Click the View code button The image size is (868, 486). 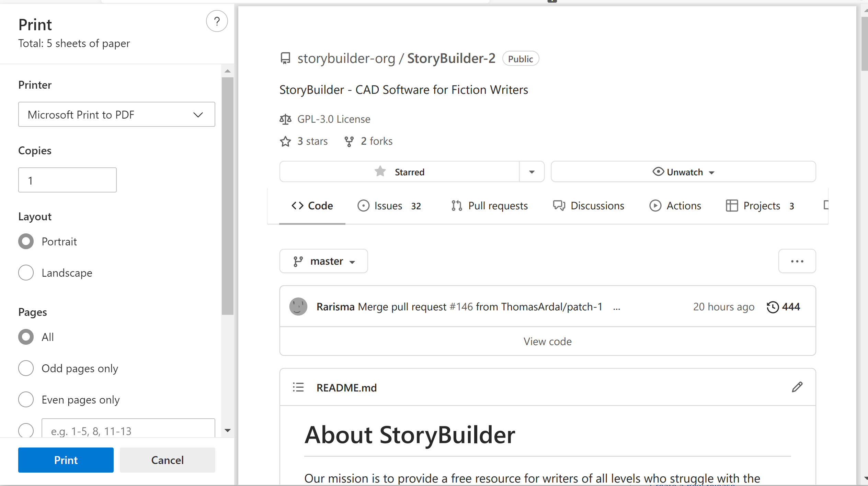click(x=547, y=341)
